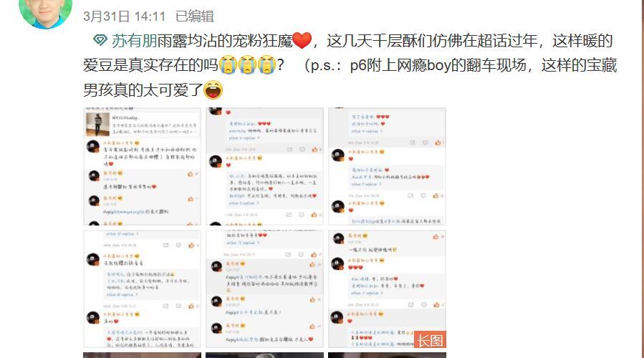
Task: Open the partially visible third-row left thumbnail
Action: [x=142, y=355]
